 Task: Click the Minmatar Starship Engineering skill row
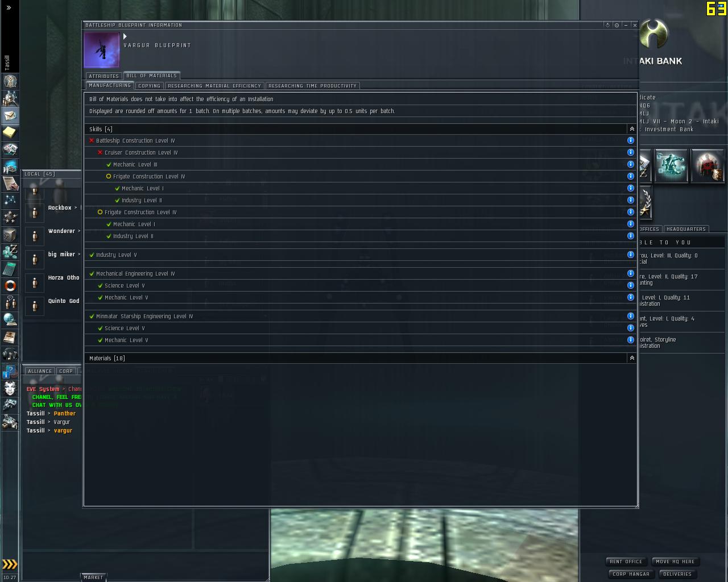(361, 316)
